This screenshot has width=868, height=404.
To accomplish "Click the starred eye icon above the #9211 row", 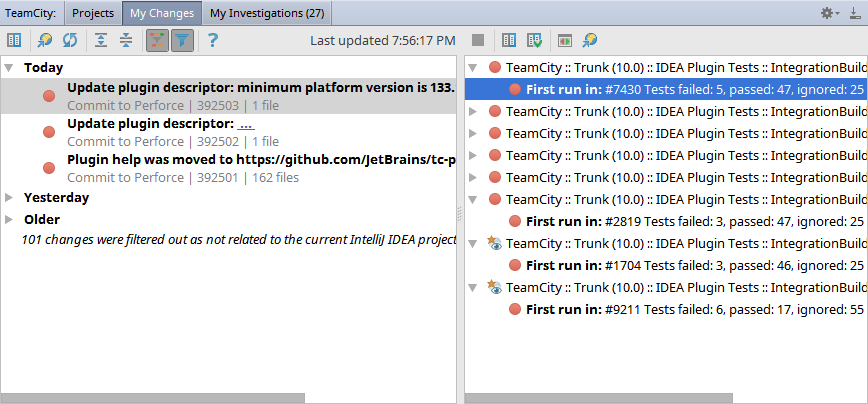I will coord(494,287).
